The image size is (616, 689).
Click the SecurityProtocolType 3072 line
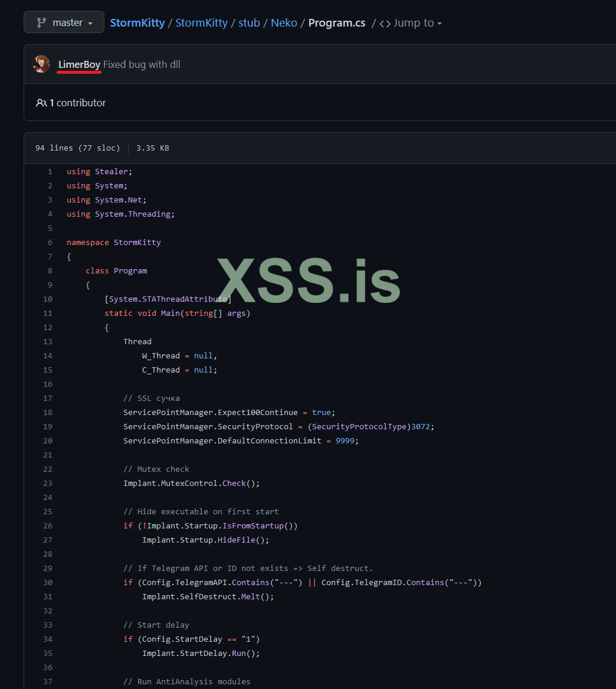(x=279, y=427)
